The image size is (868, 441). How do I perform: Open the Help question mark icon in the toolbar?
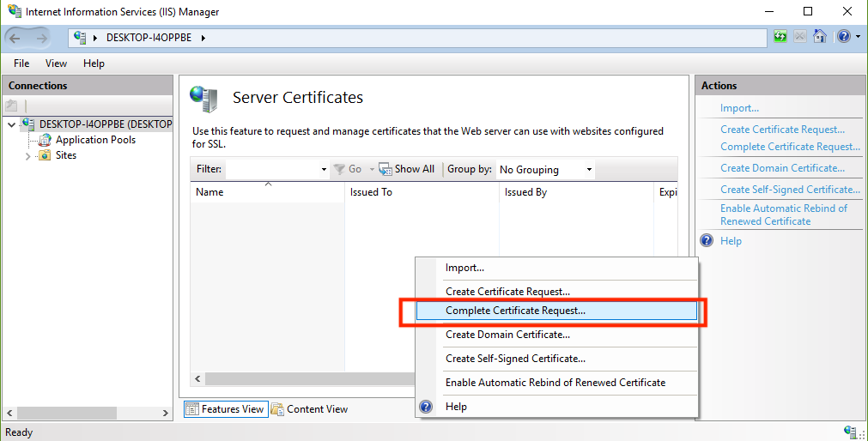pos(843,37)
